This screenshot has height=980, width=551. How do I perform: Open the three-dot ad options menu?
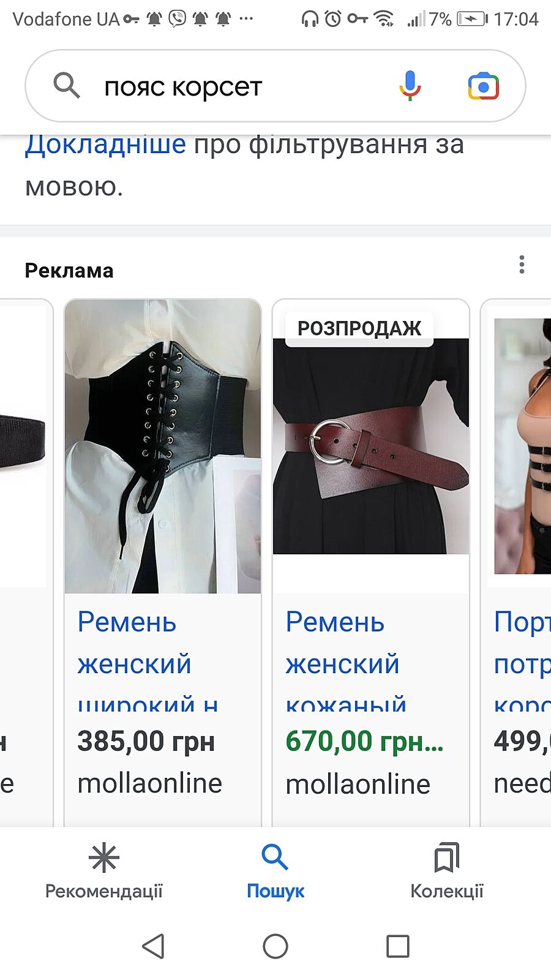point(522,265)
